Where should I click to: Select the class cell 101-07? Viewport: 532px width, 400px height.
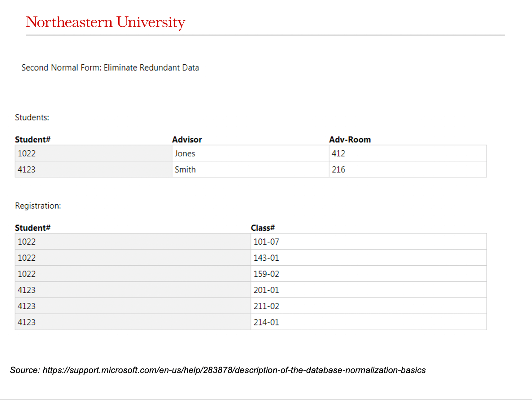[369, 241]
